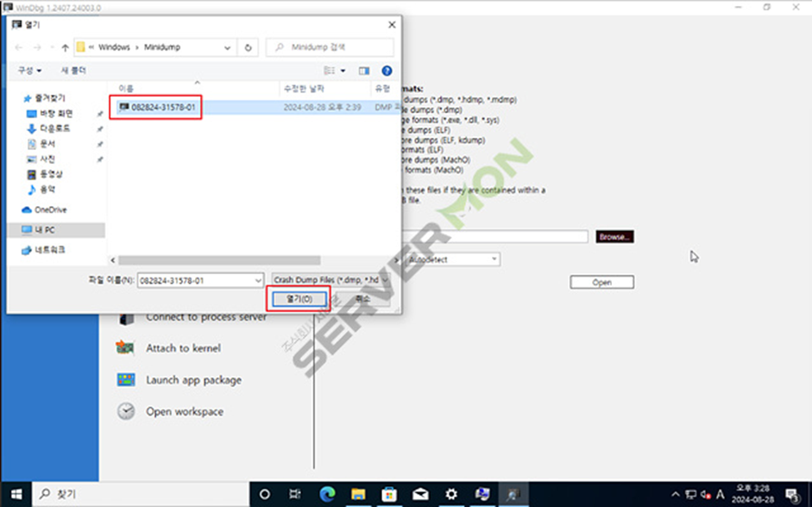The height and width of the screenshot is (507, 812).
Task: Sort by 이름 column header
Action: (x=126, y=89)
